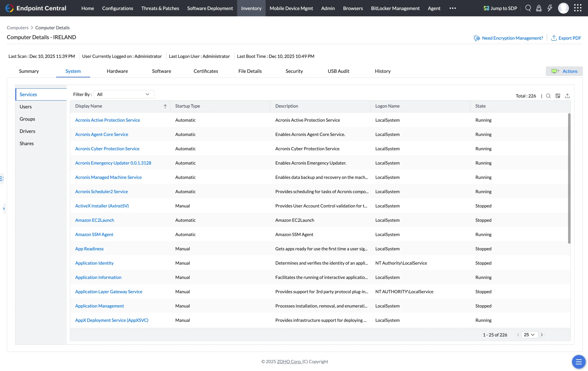Viewport: 588px width, 371px height.
Task: Click the lightning bolt quick links icon
Action: coord(550,8)
